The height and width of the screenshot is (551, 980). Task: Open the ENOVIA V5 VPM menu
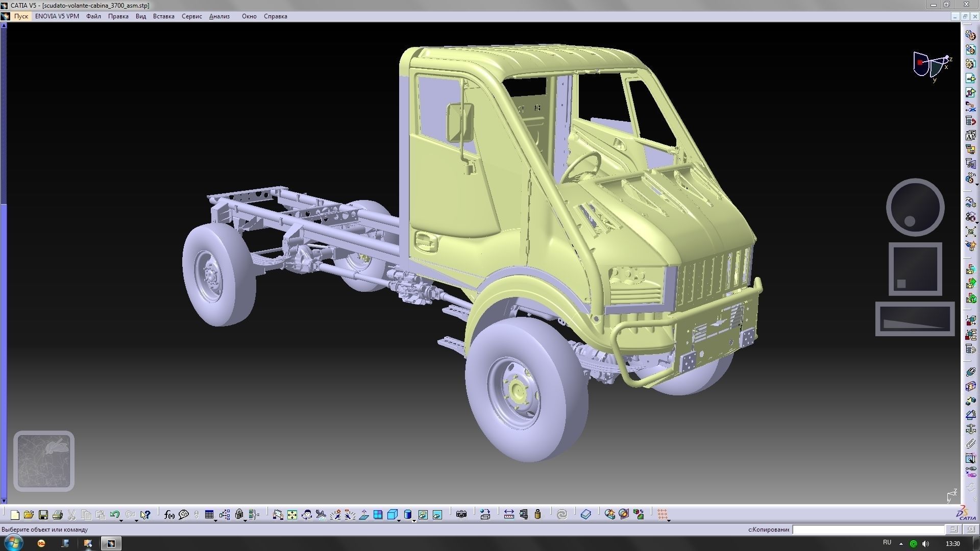[x=57, y=16]
